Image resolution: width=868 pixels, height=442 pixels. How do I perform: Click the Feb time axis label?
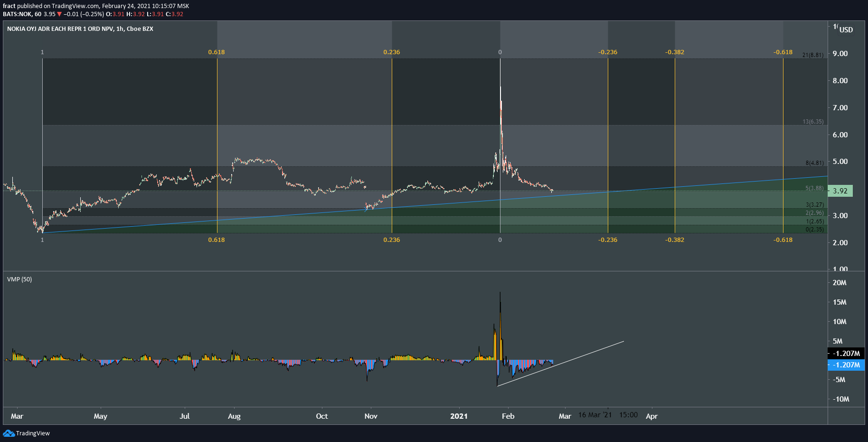pos(508,416)
